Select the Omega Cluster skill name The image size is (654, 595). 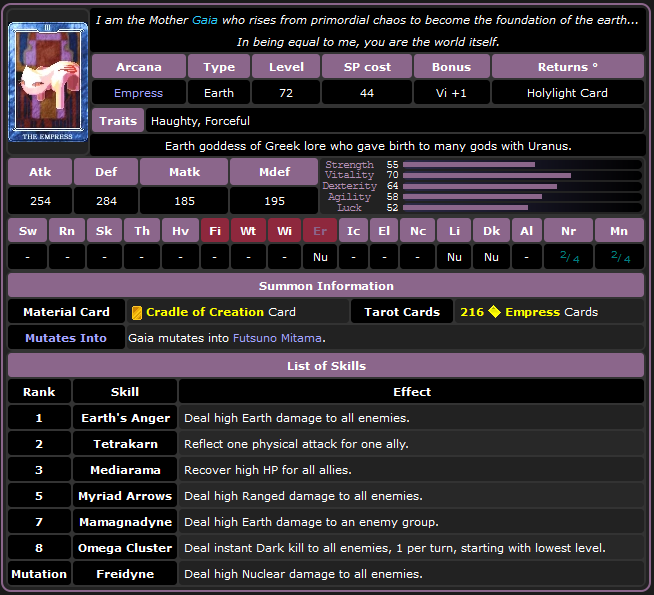125,548
